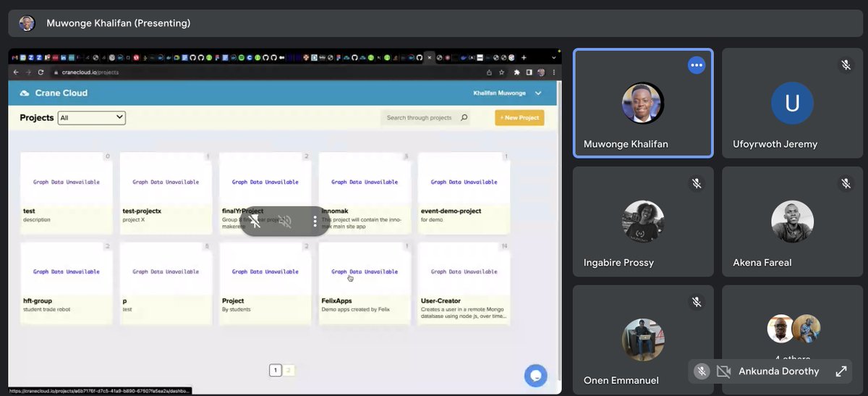Select the Ufoyrwoth Jeremy participant tile
868x396 pixels.
click(x=793, y=103)
